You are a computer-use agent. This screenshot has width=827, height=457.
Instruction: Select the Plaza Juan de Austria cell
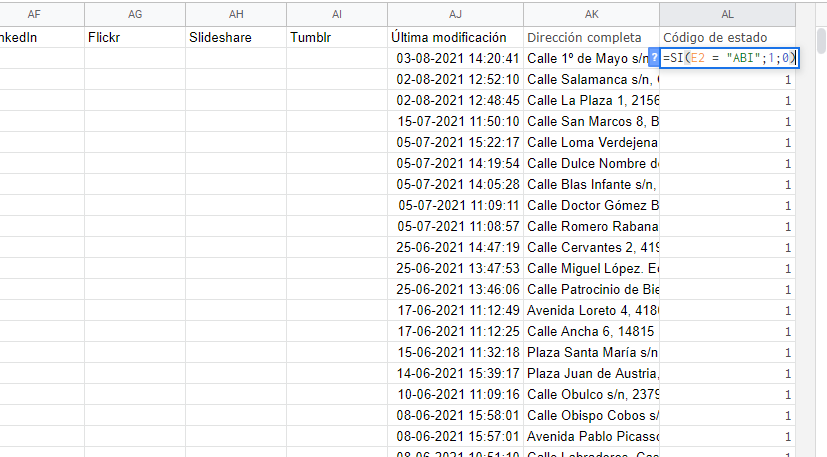point(591,373)
